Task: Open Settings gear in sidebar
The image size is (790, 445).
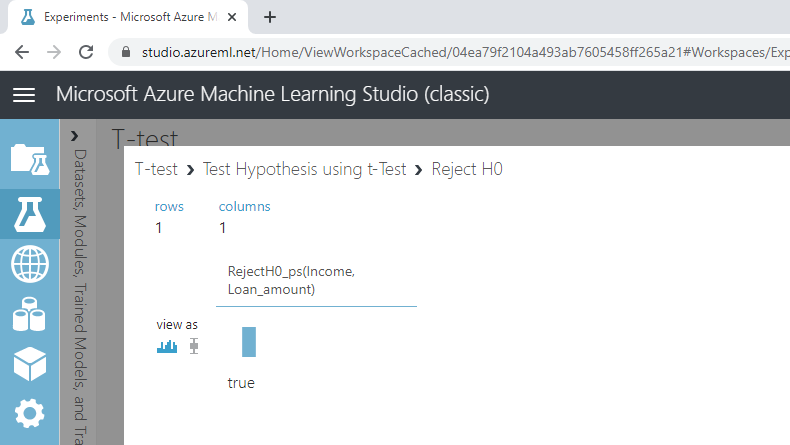Action: coord(30,413)
